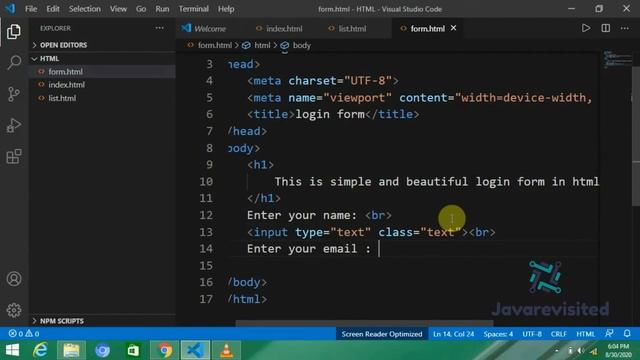Show errors and warnings in status bar
This screenshot has height=360, width=640.
[x=24, y=334]
